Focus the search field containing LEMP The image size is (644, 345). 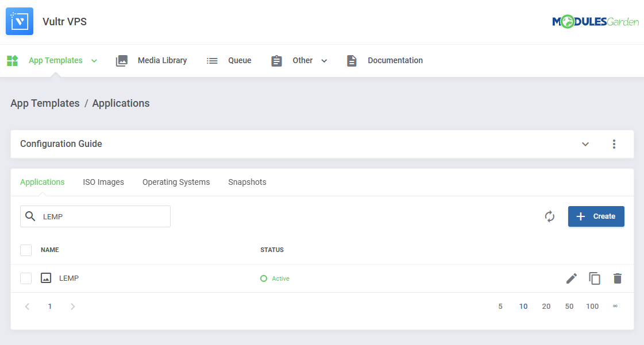(95, 216)
